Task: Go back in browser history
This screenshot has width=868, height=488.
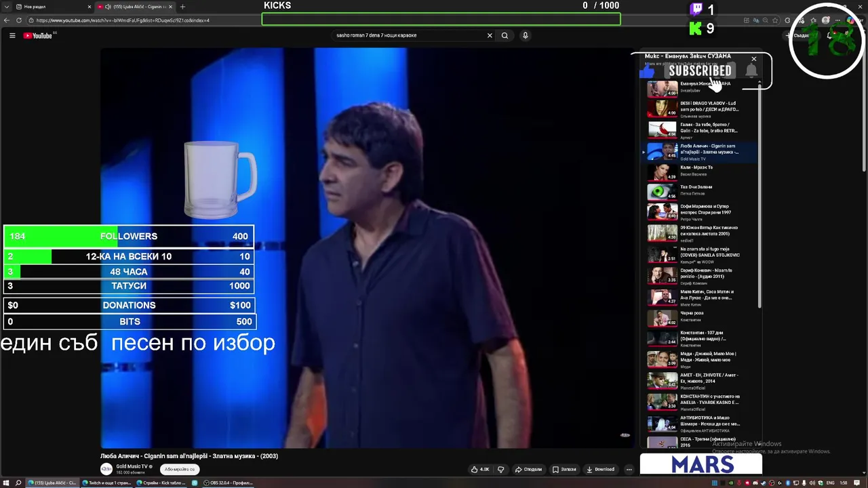Action: (x=7, y=20)
